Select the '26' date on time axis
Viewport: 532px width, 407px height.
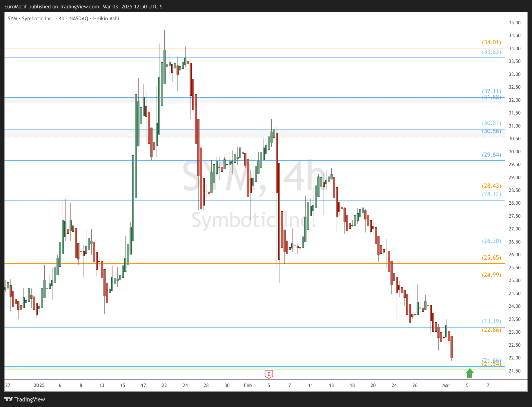(415, 385)
